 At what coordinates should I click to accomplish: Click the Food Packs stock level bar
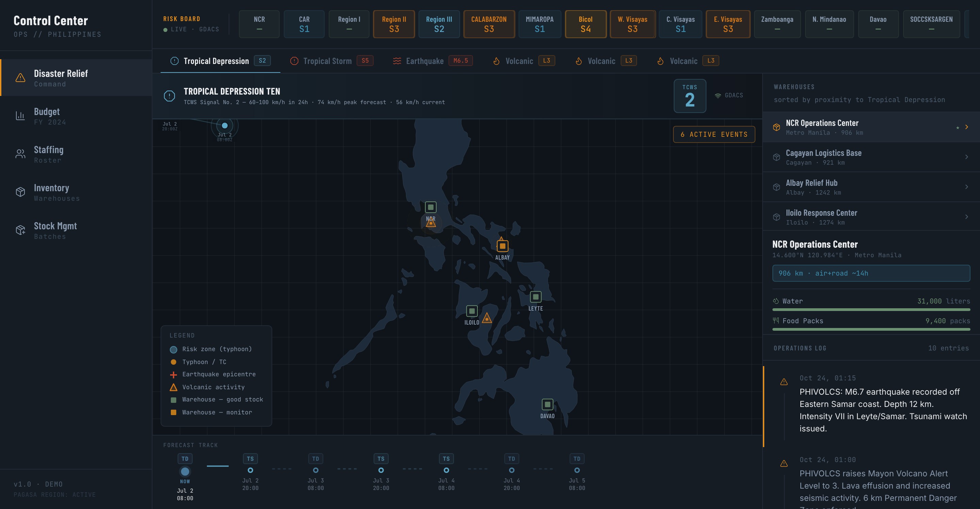pos(871,329)
